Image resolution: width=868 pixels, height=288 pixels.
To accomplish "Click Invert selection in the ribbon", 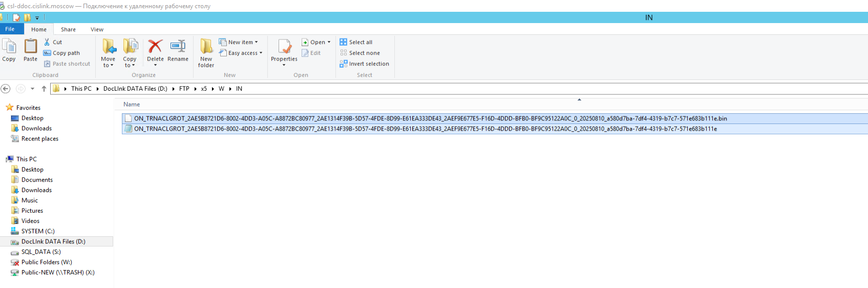I will coord(364,64).
